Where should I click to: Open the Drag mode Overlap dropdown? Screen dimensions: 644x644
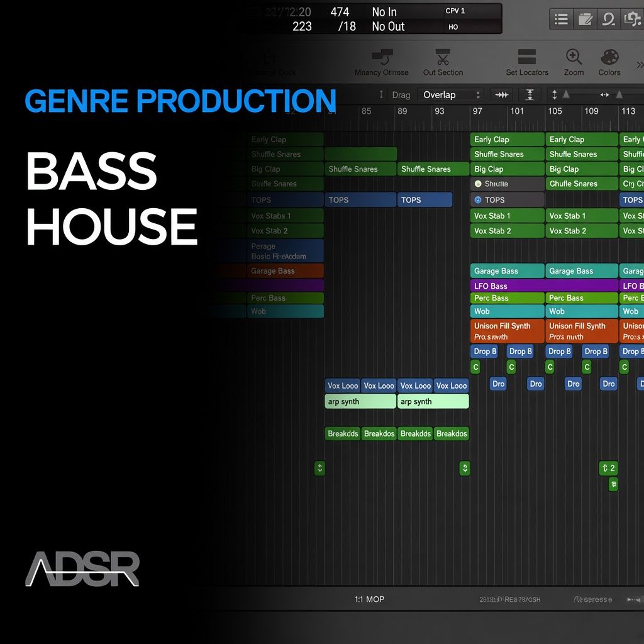(451, 95)
